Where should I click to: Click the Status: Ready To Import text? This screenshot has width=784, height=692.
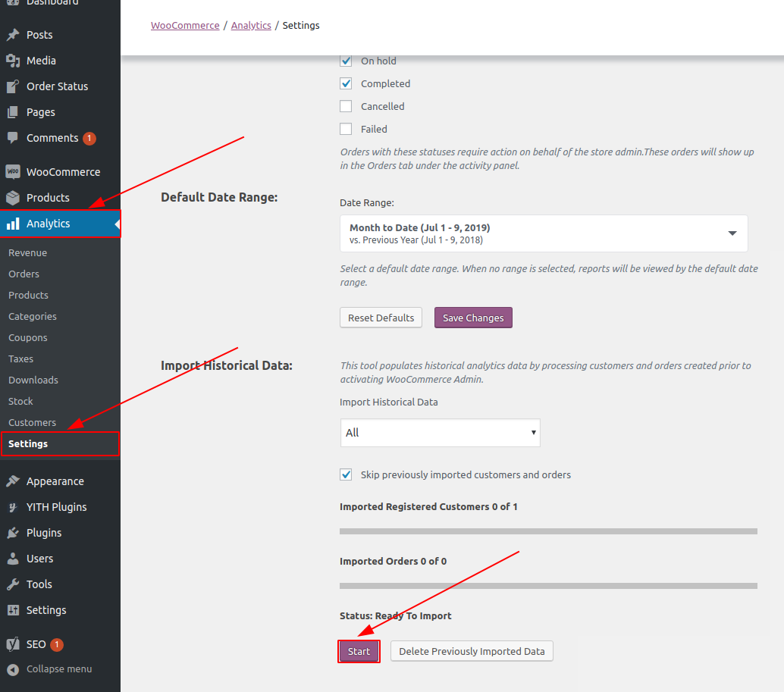pyautogui.click(x=396, y=615)
